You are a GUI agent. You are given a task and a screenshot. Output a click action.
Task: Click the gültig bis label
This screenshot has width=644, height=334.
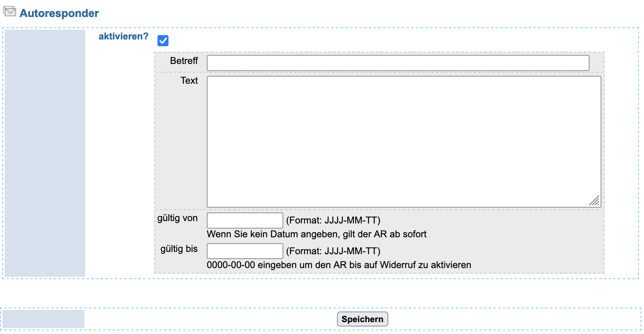(x=179, y=249)
